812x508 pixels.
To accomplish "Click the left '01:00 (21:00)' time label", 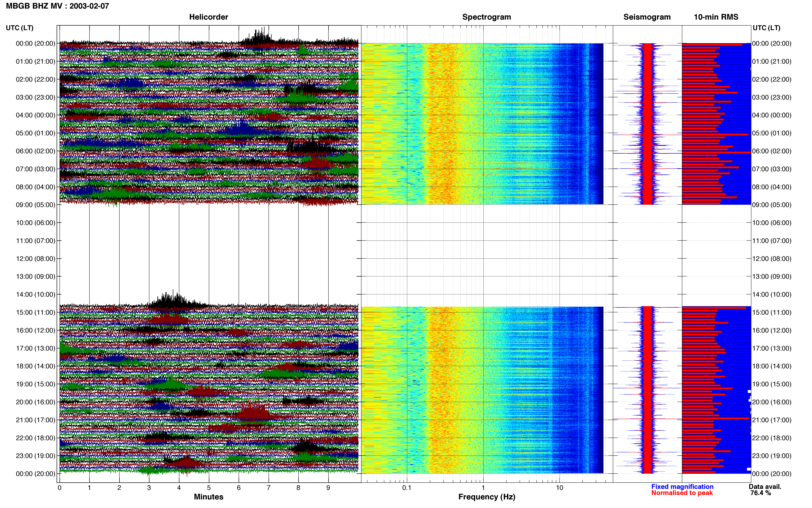I will pos(35,61).
